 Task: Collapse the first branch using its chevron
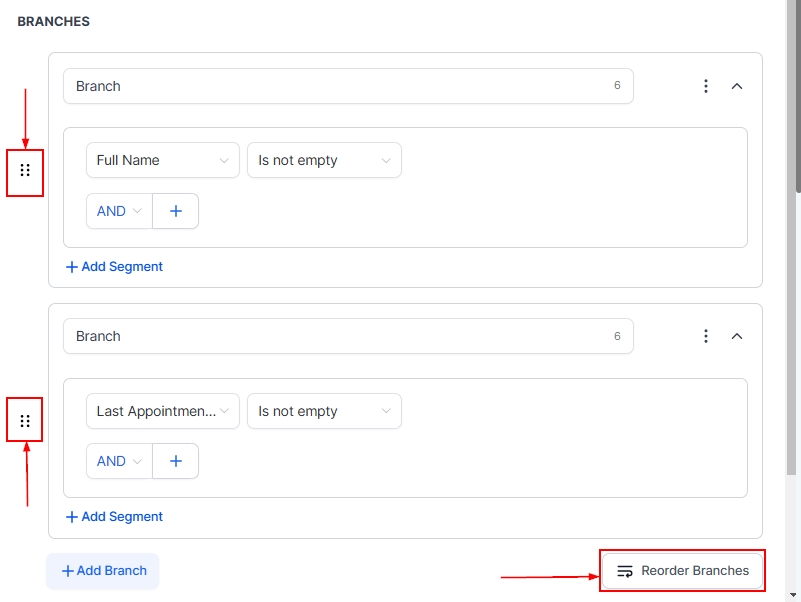[x=737, y=86]
